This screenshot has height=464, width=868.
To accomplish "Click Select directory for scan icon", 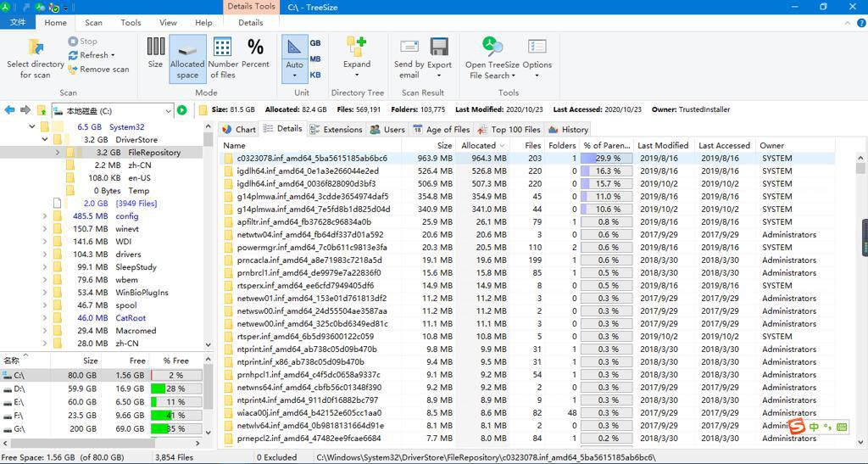I will [36, 47].
